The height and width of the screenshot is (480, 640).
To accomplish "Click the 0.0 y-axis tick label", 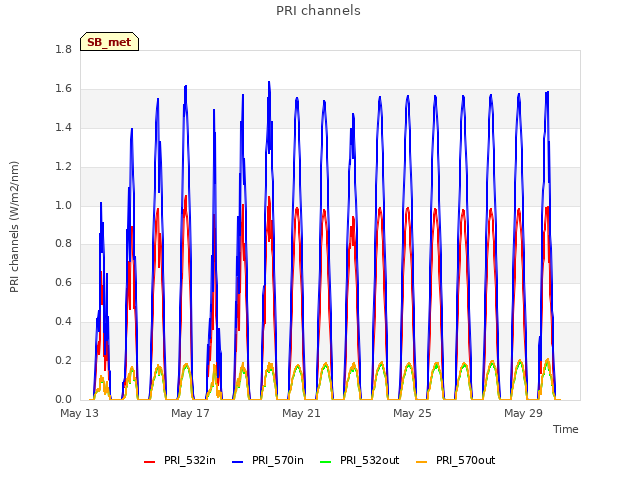I will click(64, 399).
